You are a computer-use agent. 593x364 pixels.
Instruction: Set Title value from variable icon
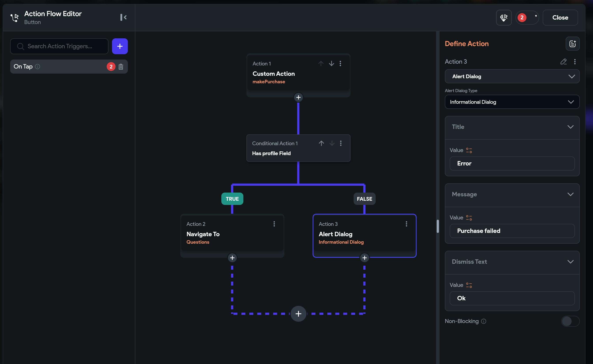pos(469,150)
